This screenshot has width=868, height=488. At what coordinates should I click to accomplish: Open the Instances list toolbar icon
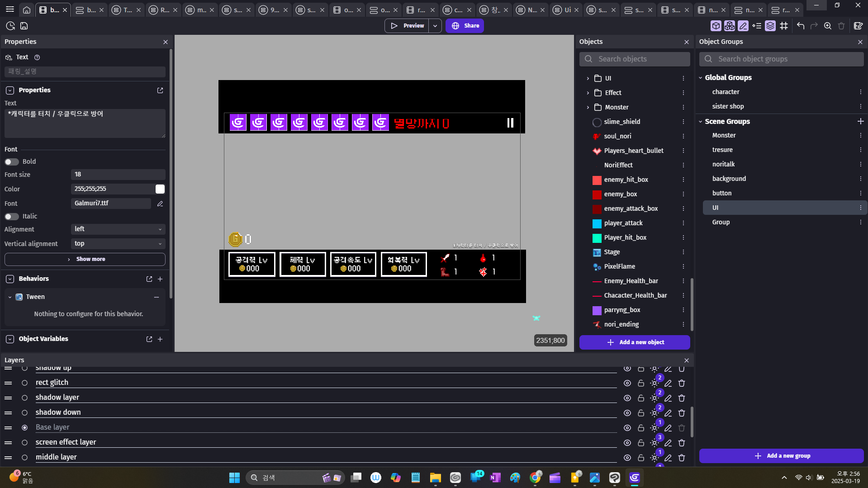[756, 26]
